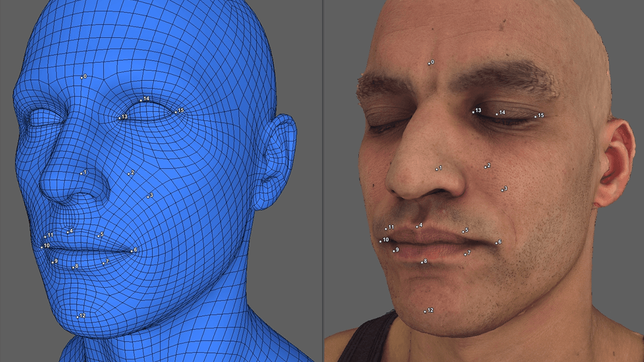Click the vertical divider between the two viewports
Viewport: 644px width, 362px height.
[x=323, y=181]
